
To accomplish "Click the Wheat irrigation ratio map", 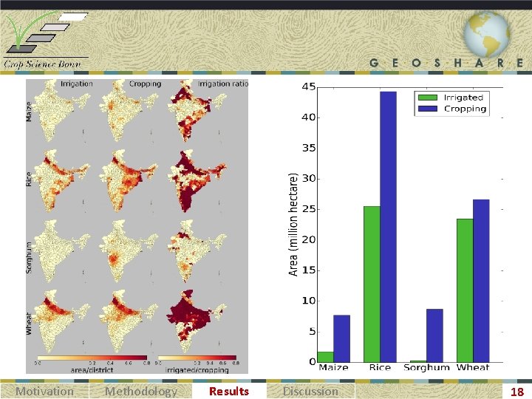I will [x=195, y=321].
